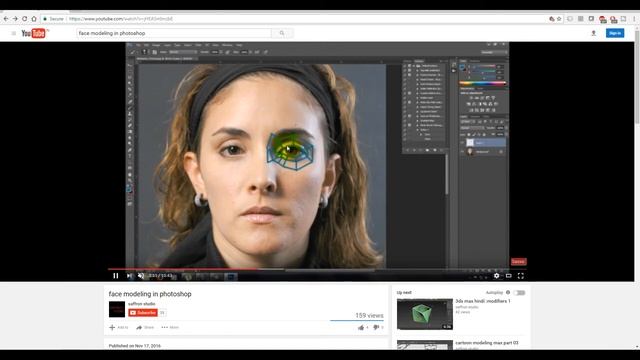Open the saffron studio channel avatar
Screen dimensions: 640x360
pos(117,309)
